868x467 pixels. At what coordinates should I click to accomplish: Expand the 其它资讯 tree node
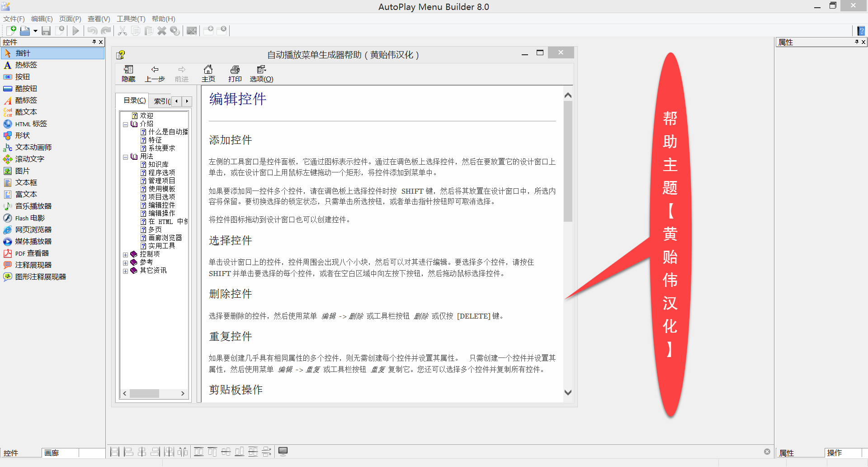pyautogui.click(x=125, y=271)
